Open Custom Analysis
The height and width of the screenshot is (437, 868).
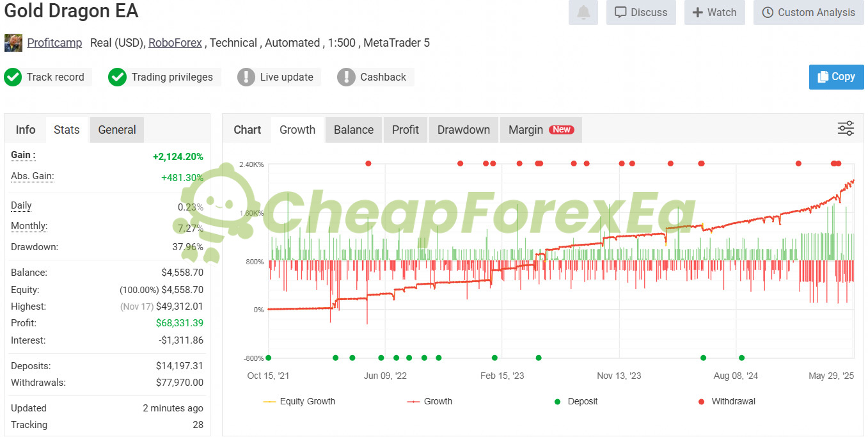[x=809, y=12]
